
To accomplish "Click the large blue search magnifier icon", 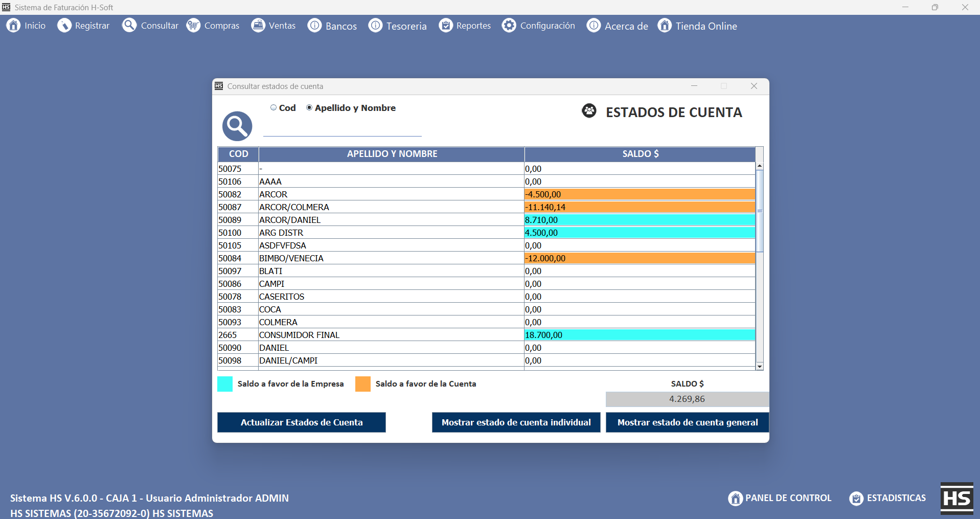I will pyautogui.click(x=237, y=126).
